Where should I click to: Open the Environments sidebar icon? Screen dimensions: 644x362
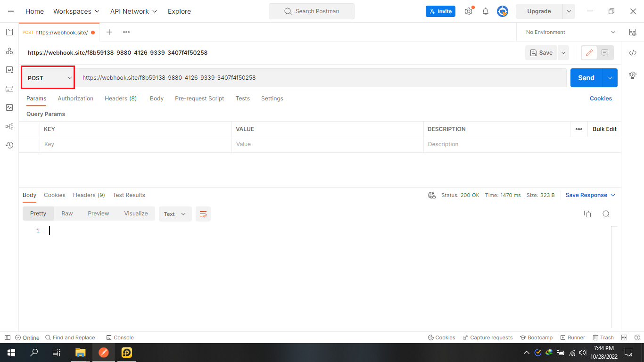pos(9,70)
